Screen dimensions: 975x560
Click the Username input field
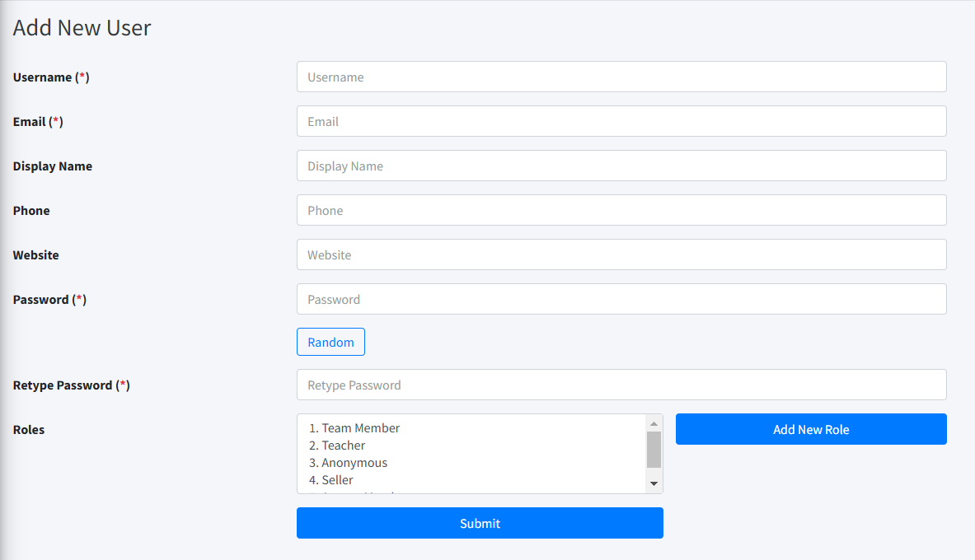(621, 77)
